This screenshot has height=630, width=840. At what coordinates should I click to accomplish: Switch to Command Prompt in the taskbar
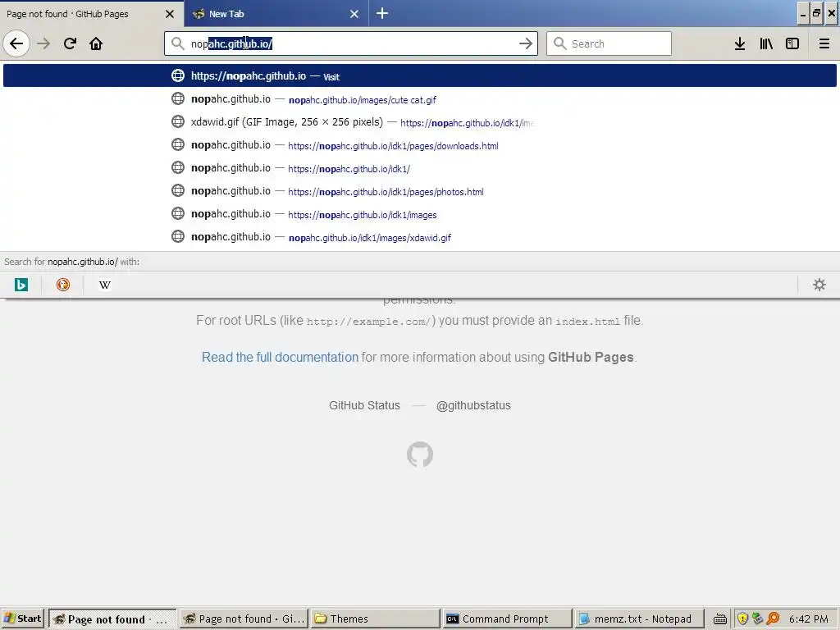(507, 619)
